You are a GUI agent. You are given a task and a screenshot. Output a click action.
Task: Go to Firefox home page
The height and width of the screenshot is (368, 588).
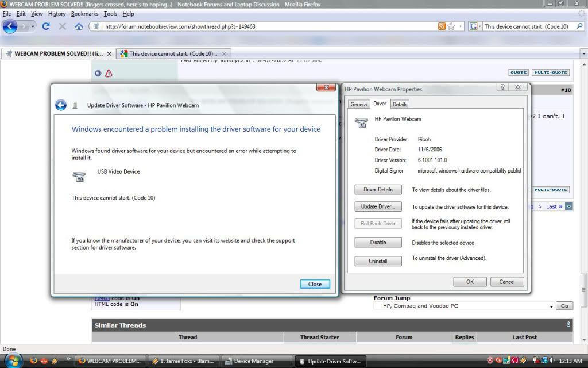pyautogui.click(x=79, y=26)
